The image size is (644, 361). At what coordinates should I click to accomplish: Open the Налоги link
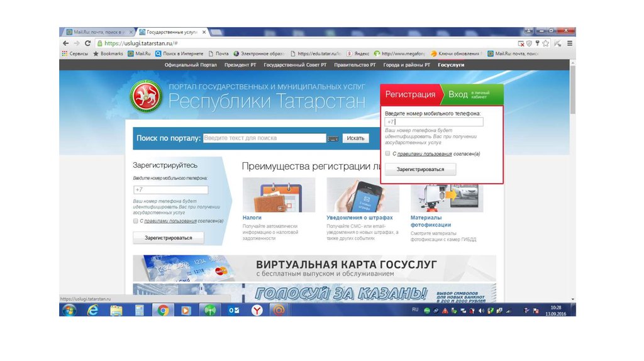click(x=252, y=218)
